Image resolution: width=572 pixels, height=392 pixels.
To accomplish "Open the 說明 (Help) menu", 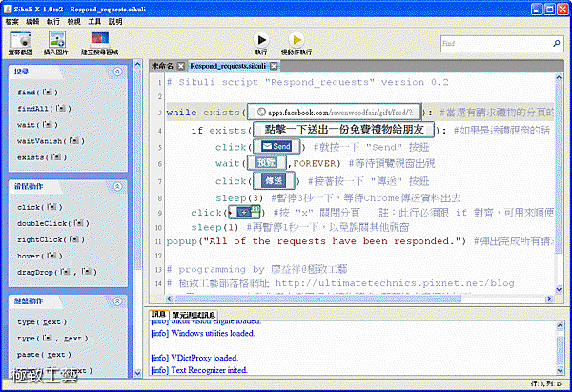I will 115,22.
